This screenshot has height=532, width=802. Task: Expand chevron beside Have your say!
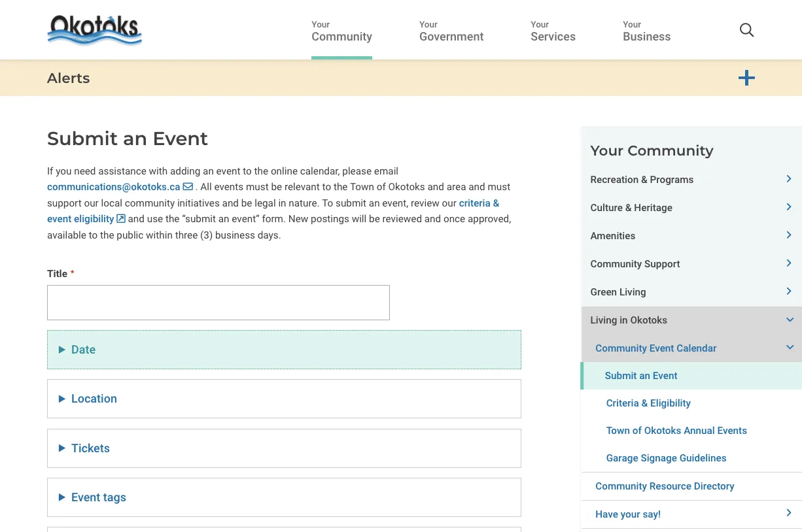click(789, 513)
